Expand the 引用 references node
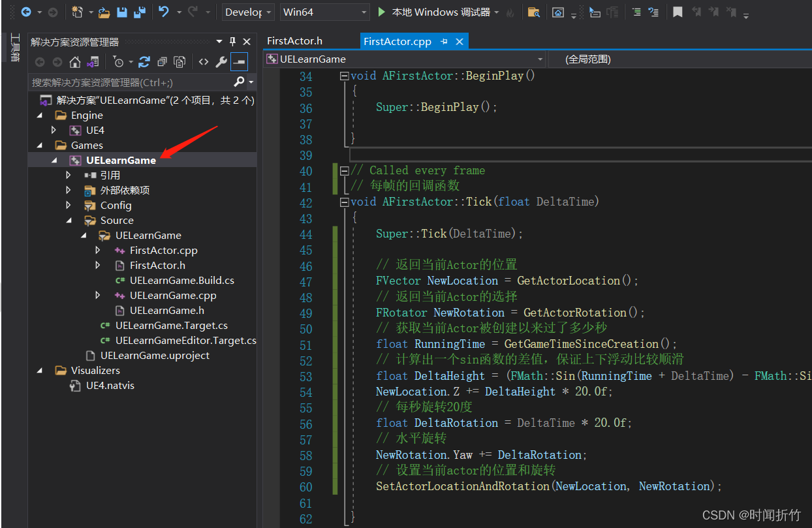This screenshot has width=812, height=528. point(69,175)
